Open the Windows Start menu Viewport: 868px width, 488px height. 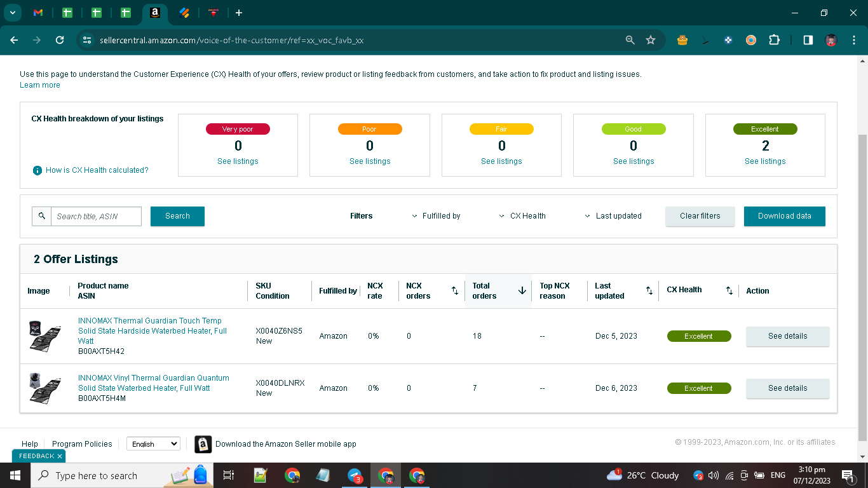tap(15, 475)
